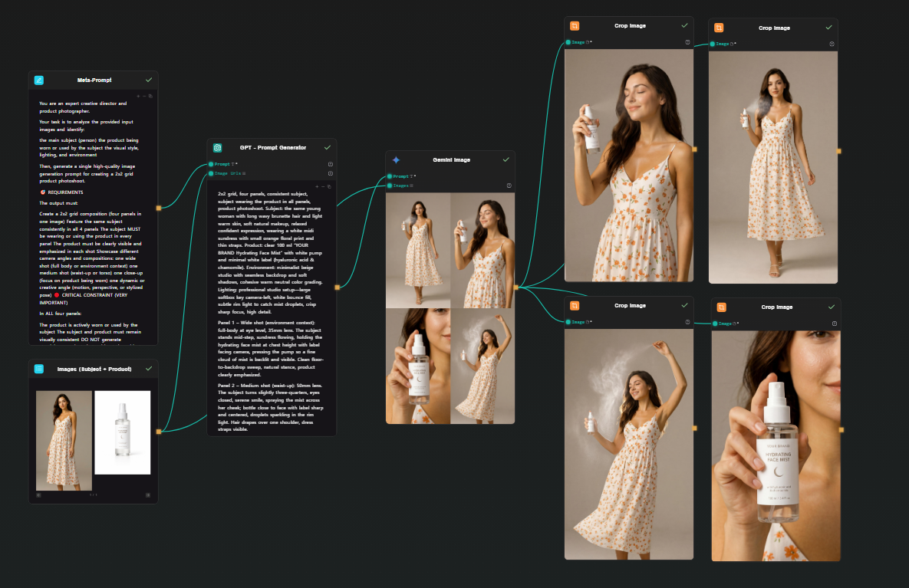Select the Gemini Image node header
The height and width of the screenshot is (588, 909).
pyautogui.click(x=450, y=159)
